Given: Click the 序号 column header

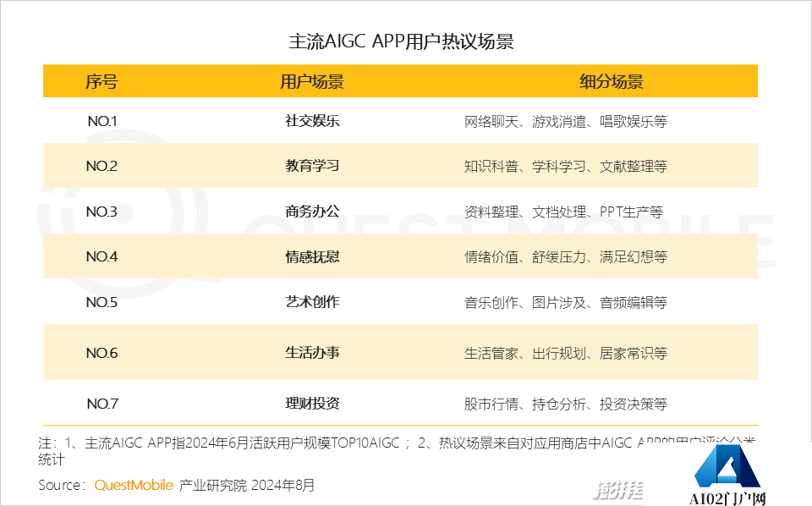Looking at the screenshot, I should point(101,81).
